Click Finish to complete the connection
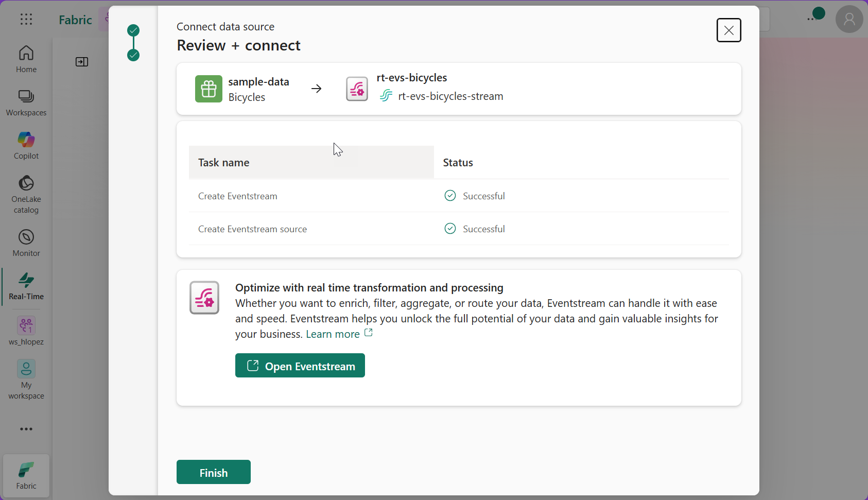The width and height of the screenshot is (868, 500). click(213, 472)
